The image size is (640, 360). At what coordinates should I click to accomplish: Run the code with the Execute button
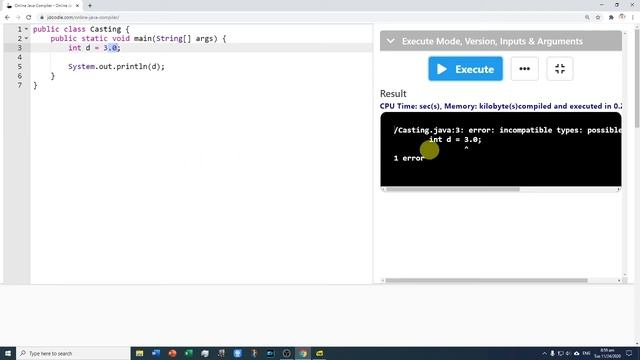(x=465, y=69)
